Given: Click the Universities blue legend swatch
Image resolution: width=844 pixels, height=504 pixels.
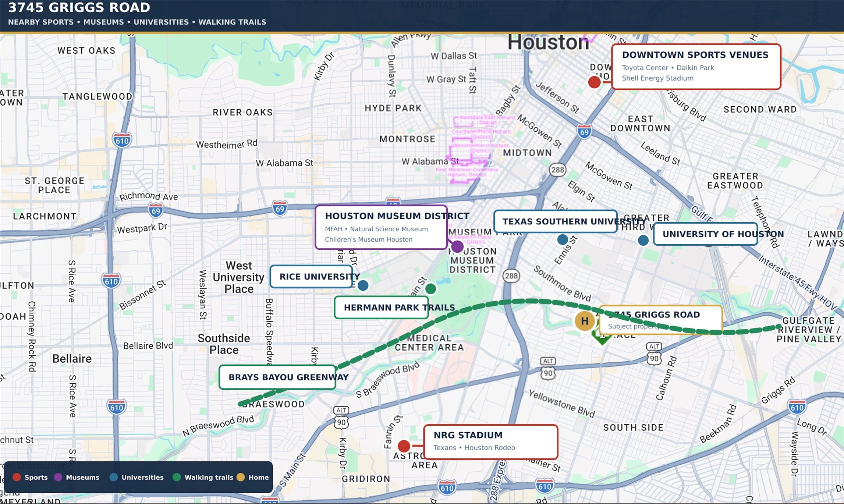Looking at the screenshot, I should [114, 477].
